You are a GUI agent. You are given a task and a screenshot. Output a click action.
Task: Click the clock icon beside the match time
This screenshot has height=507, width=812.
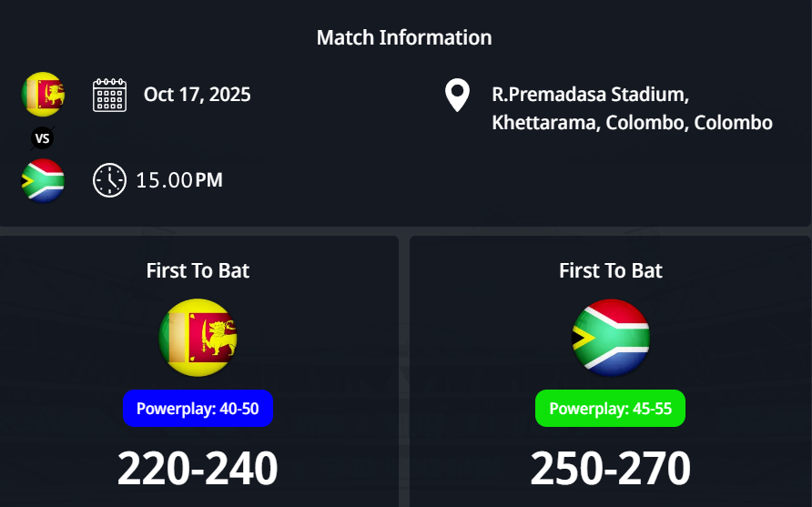109,180
